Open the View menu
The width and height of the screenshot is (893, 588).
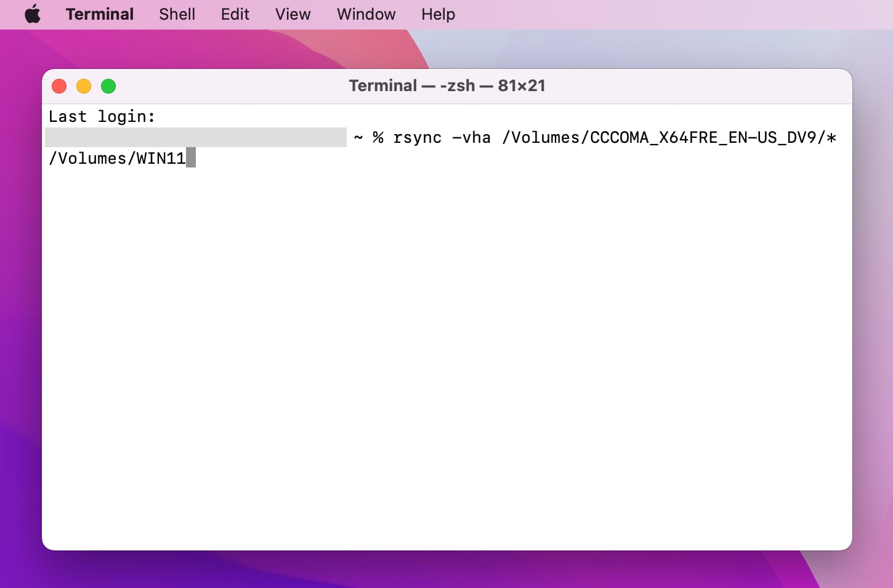tap(293, 14)
